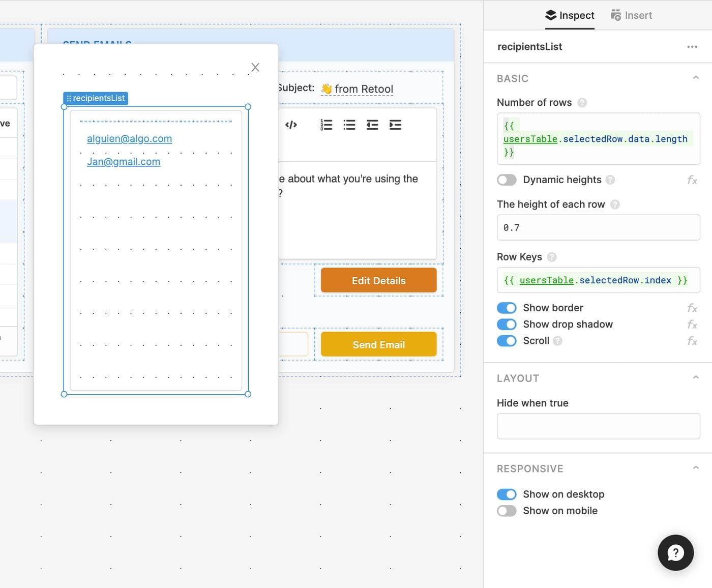Collapse the LAYOUT section
Viewport: 712px width, 588px height.
pos(695,377)
